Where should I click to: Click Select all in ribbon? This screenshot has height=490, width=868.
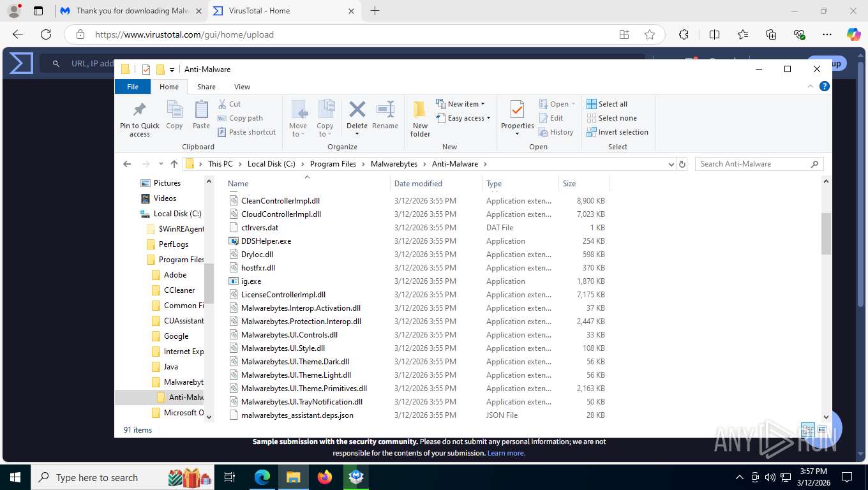point(607,104)
